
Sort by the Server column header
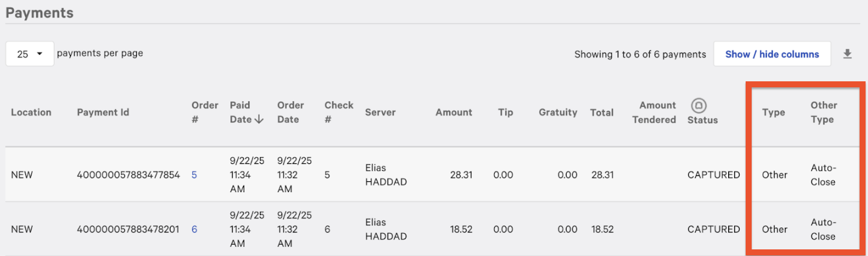pyautogui.click(x=380, y=112)
